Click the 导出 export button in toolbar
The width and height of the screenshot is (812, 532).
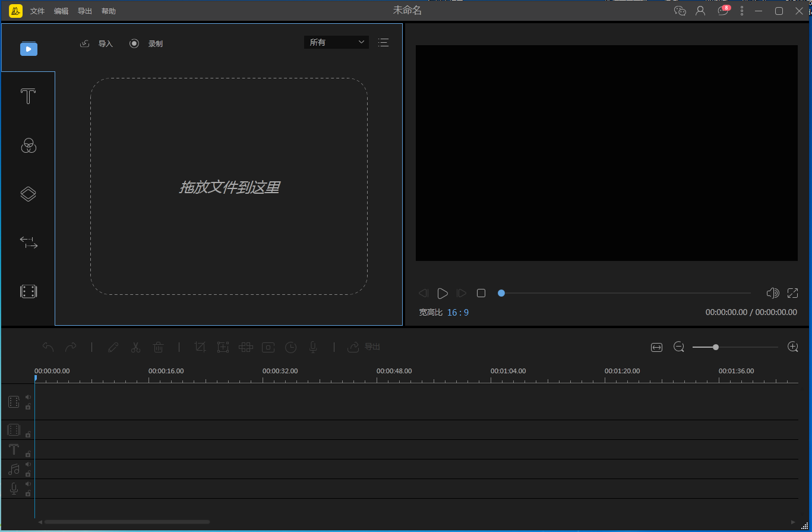click(364, 347)
